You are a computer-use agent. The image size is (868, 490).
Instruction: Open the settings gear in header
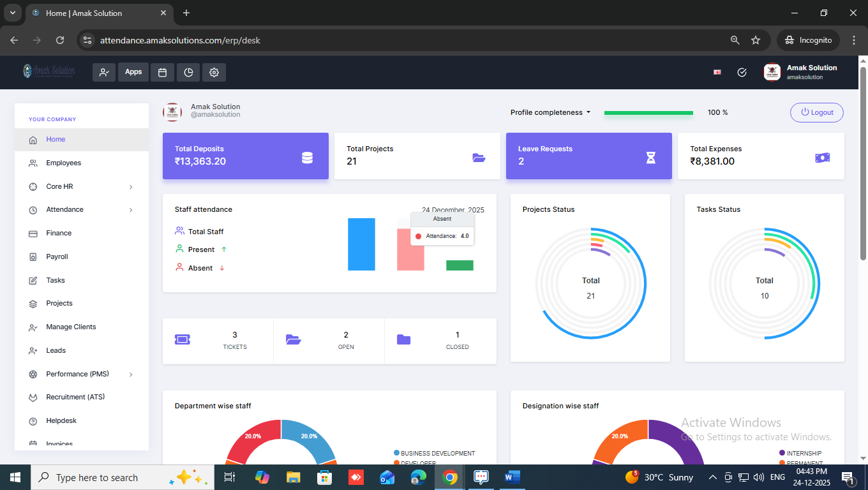tap(214, 72)
